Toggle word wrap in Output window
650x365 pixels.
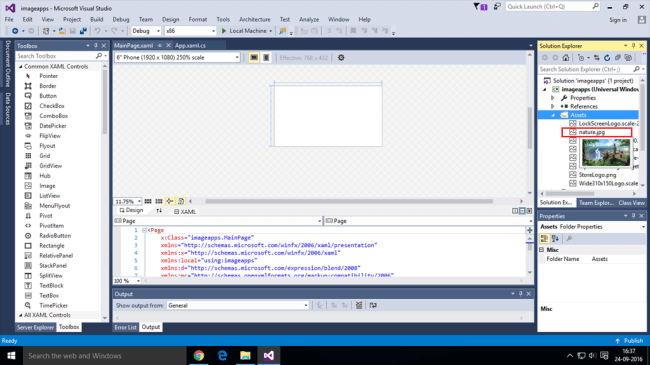tap(373, 305)
